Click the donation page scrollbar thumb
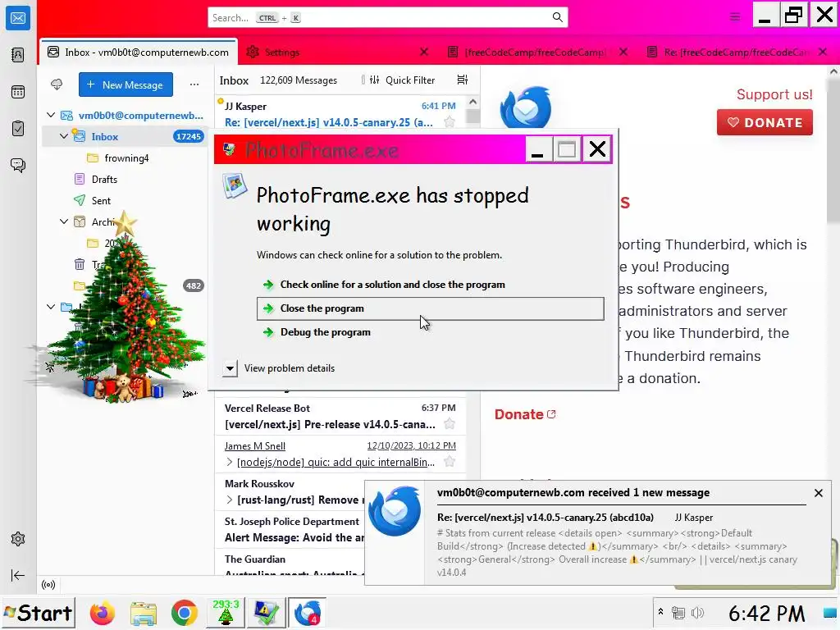Image resolution: width=840 pixels, height=630 pixels. [x=833, y=150]
